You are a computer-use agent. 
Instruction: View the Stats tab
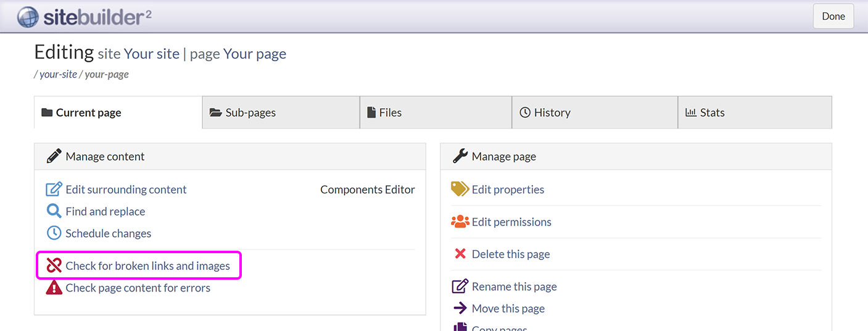(x=754, y=112)
